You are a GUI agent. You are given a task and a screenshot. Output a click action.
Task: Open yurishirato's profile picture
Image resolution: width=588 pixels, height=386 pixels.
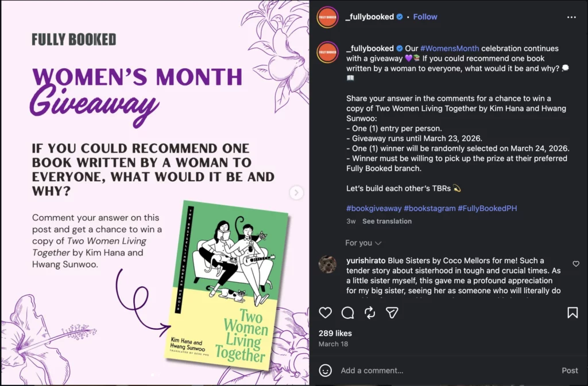327,264
